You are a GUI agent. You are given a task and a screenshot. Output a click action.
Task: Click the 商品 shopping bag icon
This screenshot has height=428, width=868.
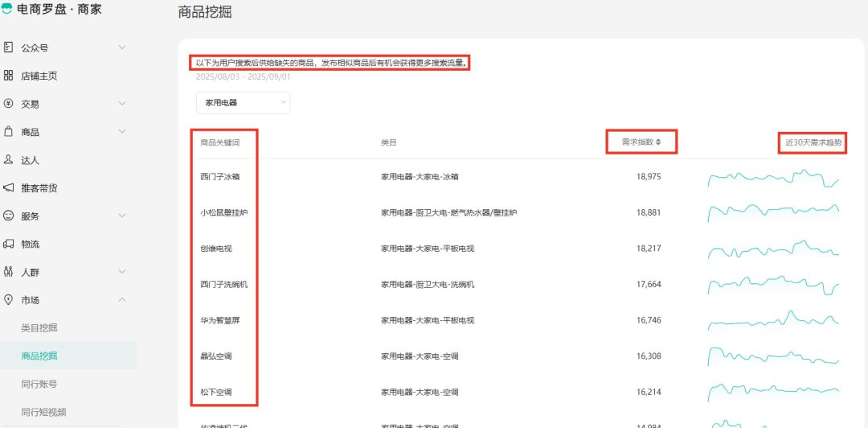point(9,132)
